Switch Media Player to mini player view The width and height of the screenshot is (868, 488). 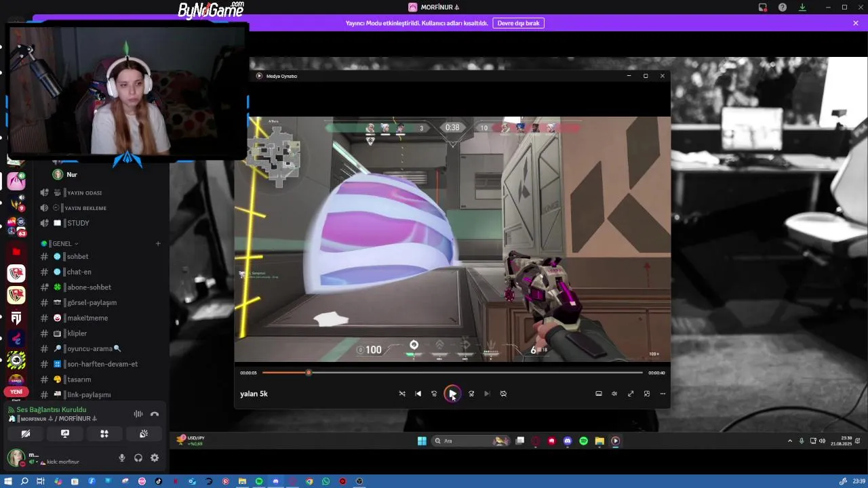click(x=647, y=394)
